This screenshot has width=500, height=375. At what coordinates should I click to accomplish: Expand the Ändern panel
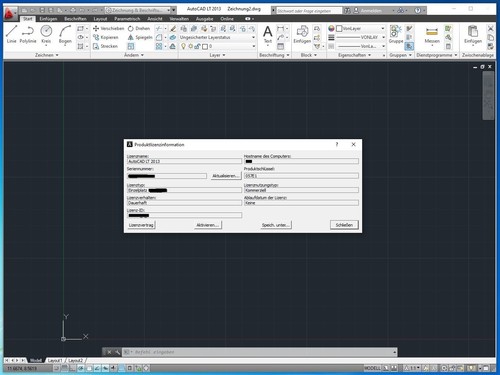[134, 55]
